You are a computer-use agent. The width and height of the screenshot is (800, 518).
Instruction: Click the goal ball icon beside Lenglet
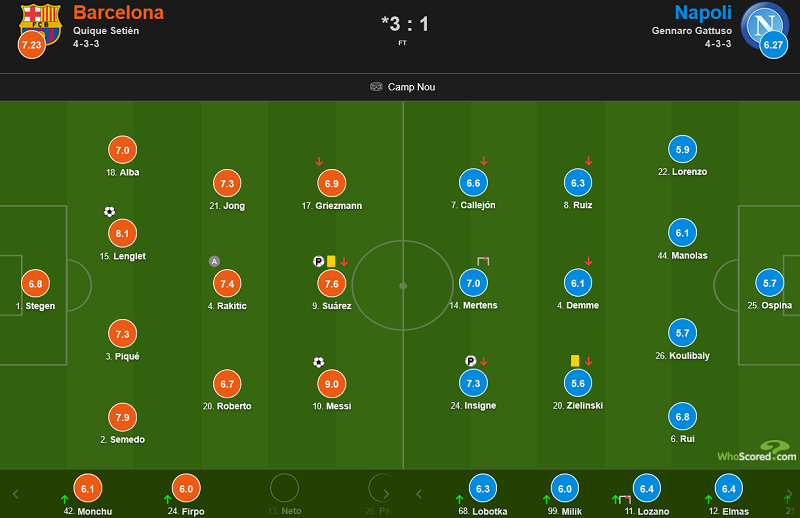[x=109, y=212]
